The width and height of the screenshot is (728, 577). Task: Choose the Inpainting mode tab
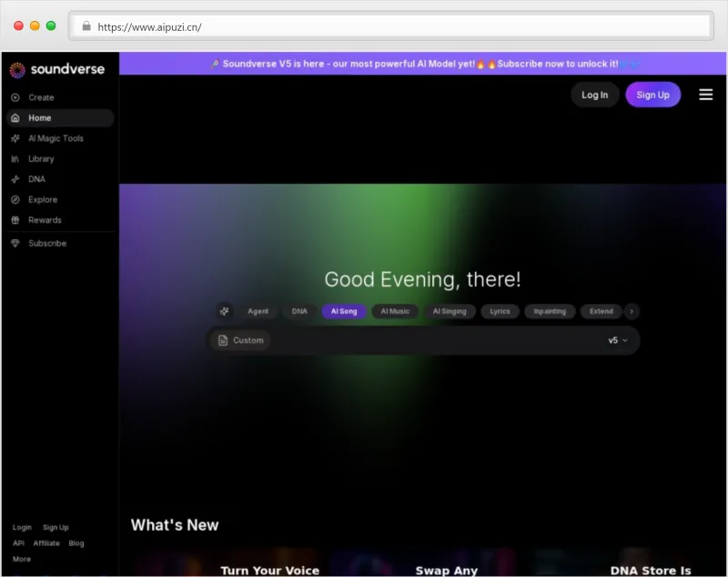[550, 311]
